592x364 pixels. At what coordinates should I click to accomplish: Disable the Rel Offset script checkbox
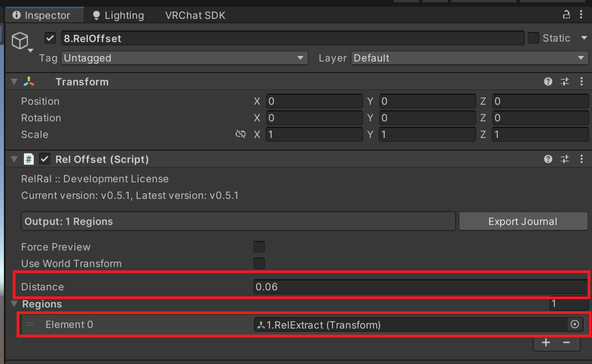(44, 159)
